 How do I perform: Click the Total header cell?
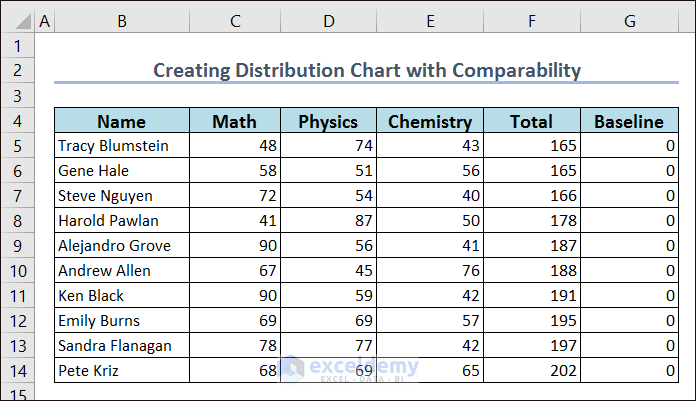click(x=530, y=122)
